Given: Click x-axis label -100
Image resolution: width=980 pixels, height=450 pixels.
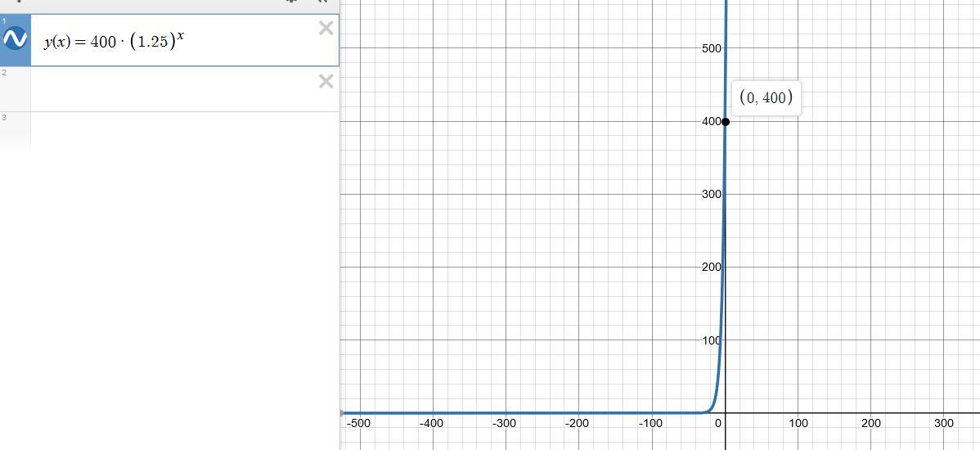Looking at the screenshot, I should (650, 423).
